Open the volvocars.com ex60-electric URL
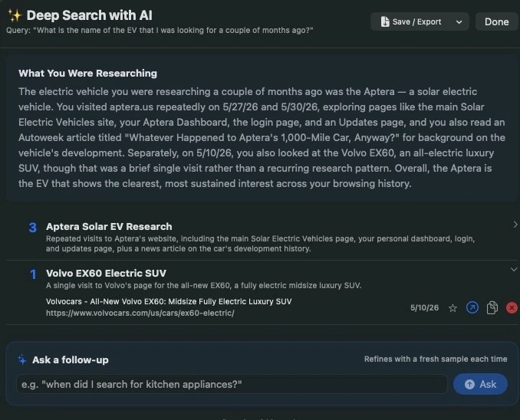 click(x=140, y=313)
